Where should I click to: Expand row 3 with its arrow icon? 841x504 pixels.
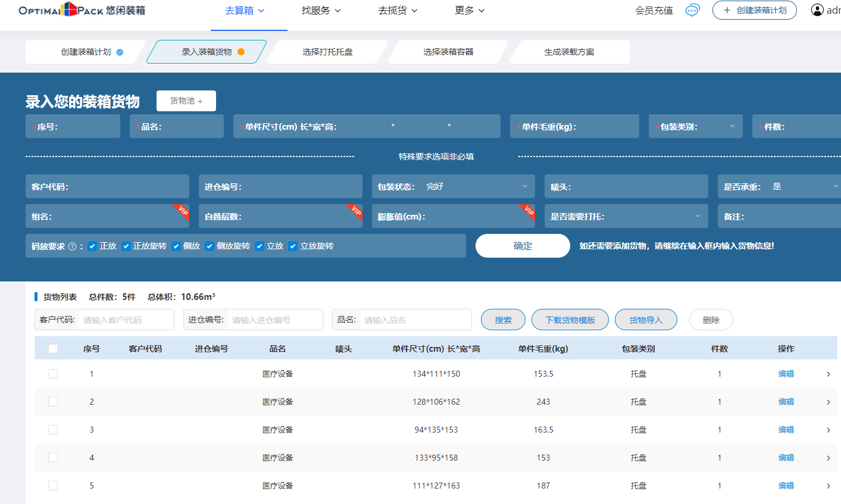pyautogui.click(x=828, y=430)
